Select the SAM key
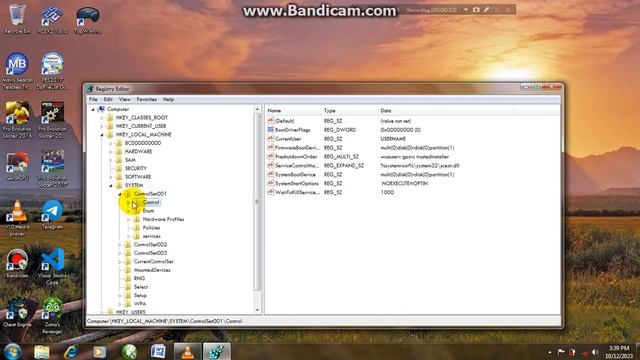 pos(130,160)
